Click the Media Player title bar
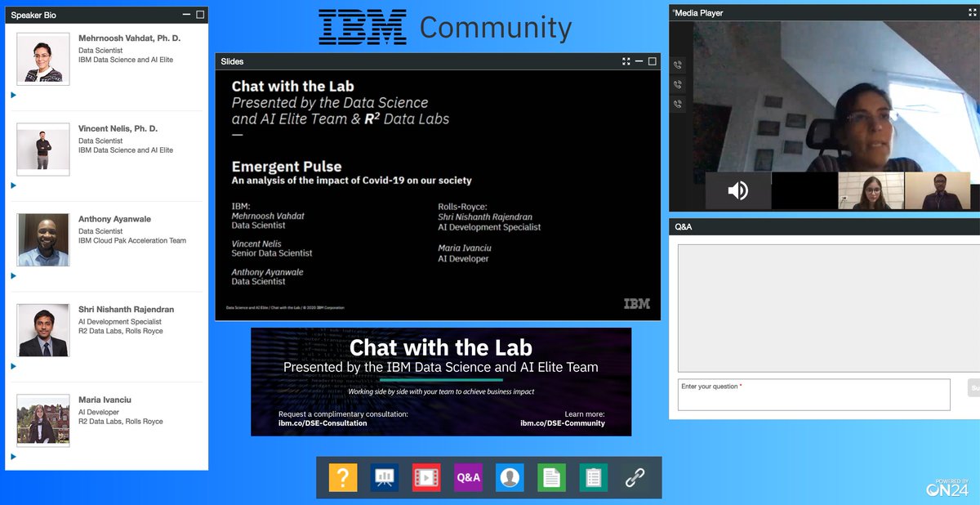Viewport: 980px width, 505px height. coord(824,13)
